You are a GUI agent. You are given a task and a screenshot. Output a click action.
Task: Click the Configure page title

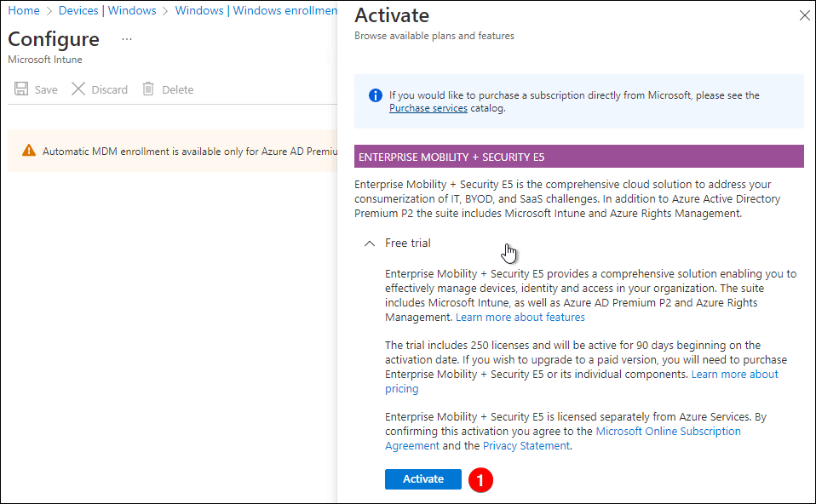tap(54, 39)
